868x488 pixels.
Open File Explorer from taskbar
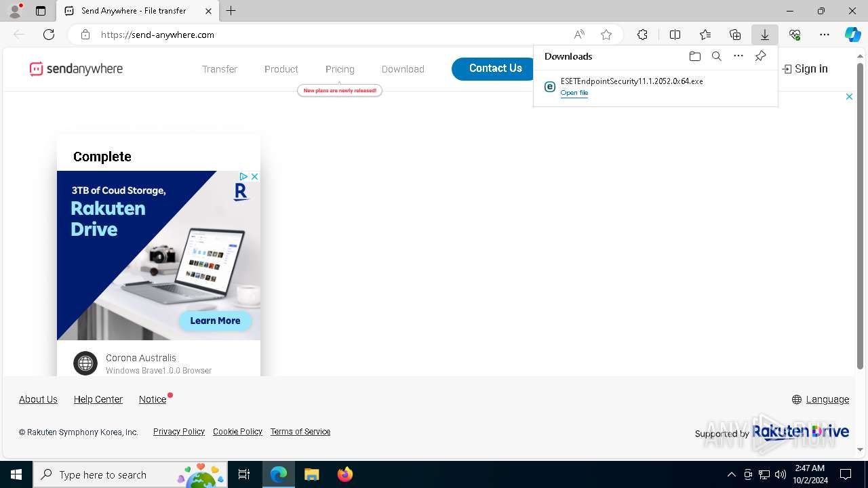(311, 474)
